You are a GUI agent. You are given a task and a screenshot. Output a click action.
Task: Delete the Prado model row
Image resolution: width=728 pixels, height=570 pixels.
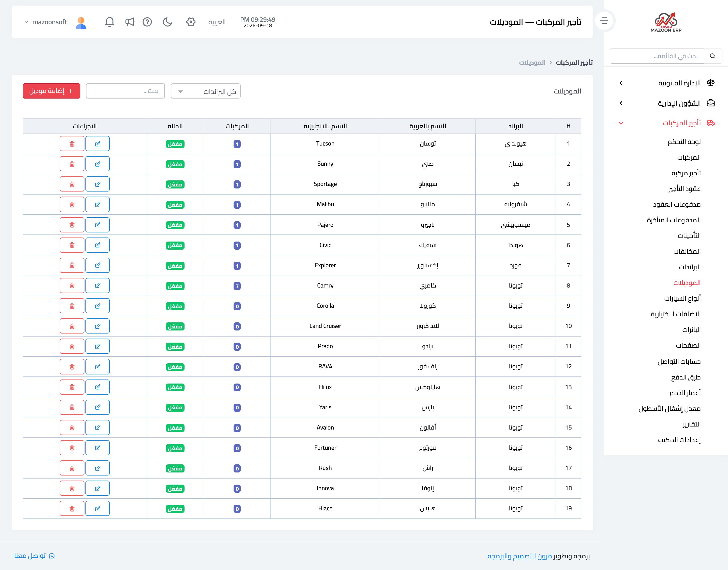click(72, 346)
